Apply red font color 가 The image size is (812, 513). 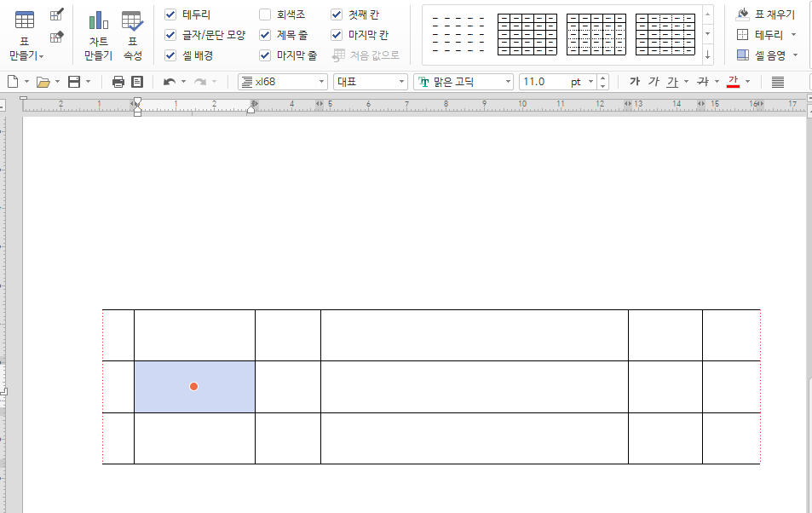[x=734, y=81]
